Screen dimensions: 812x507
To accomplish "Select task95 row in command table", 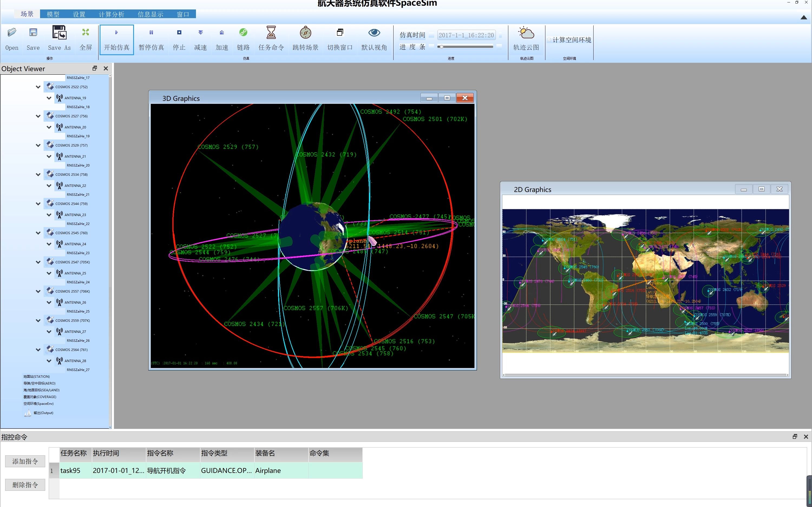I will pos(70,470).
